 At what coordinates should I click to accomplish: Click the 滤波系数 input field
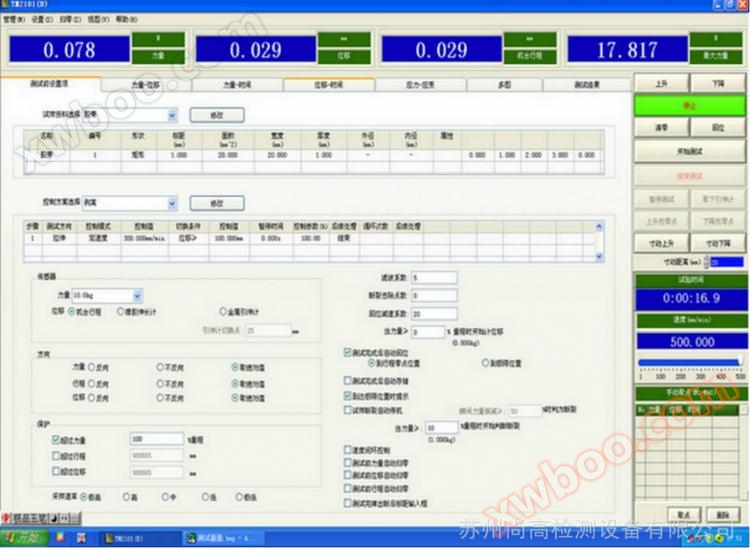(x=434, y=277)
